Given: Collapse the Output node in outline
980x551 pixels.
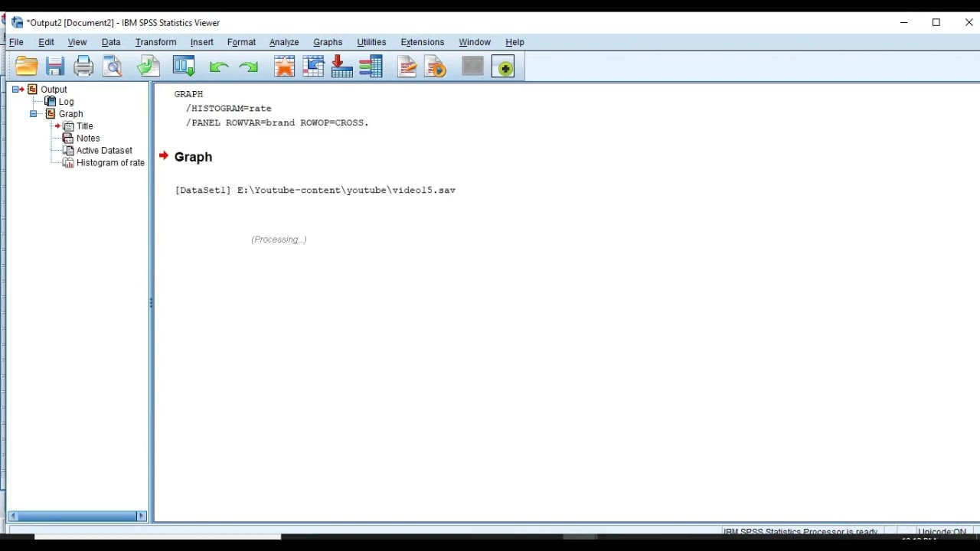Looking at the screenshot, I should click(x=15, y=90).
